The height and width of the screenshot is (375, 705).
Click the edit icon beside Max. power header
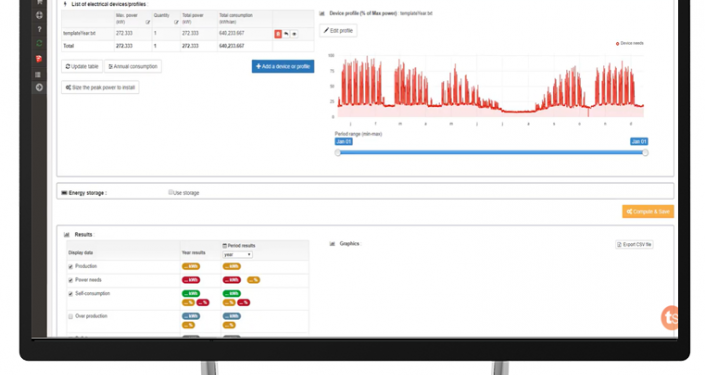coord(147,22)
